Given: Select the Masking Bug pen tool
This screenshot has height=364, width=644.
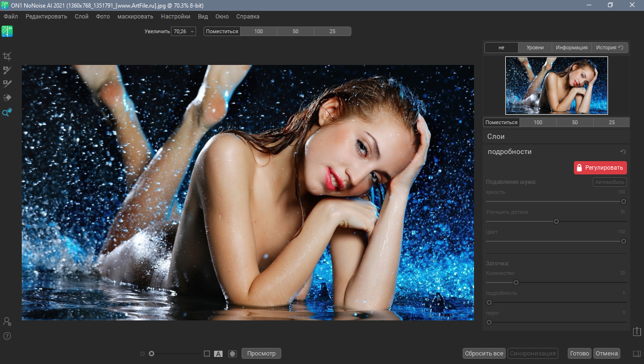Looking at the screenshot, I should (x=7, y=84).
